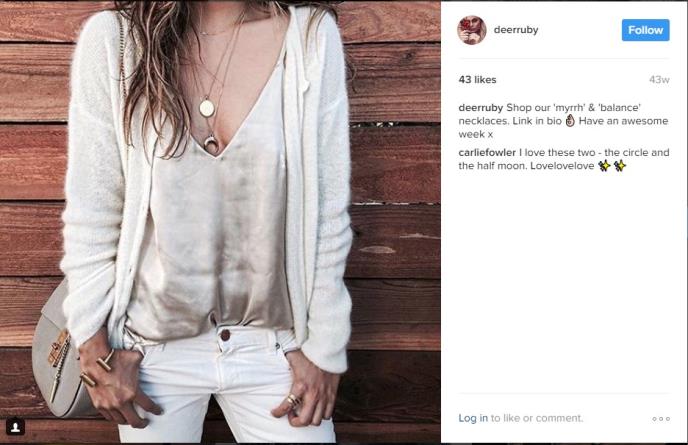This screenshot has height=445, width=688.
Task: Open the deerruby profile avatar
Action: coord(472,30)
